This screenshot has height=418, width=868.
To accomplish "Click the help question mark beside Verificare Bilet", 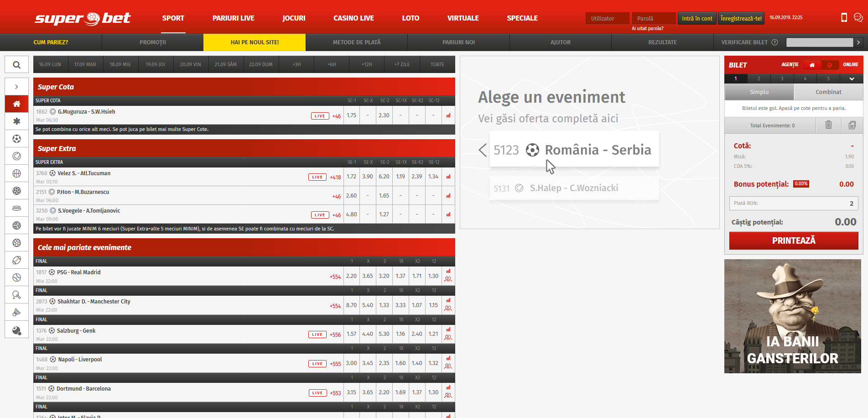I will click(774, 42).
